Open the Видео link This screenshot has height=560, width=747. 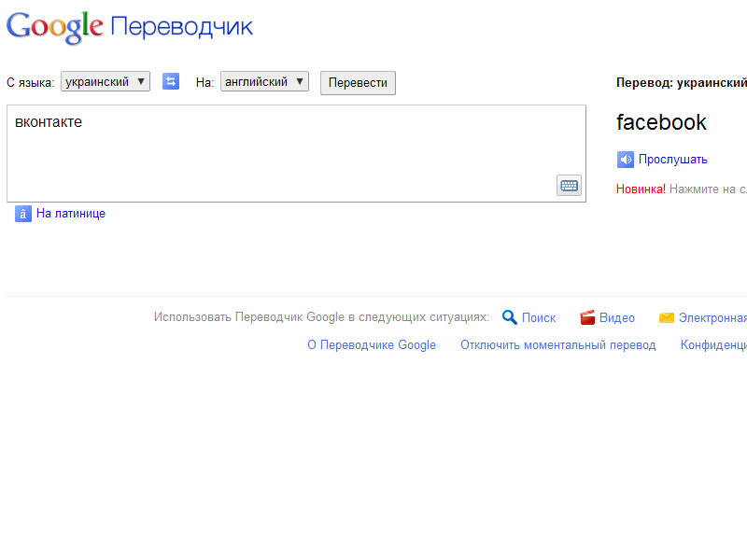(617, 317)
